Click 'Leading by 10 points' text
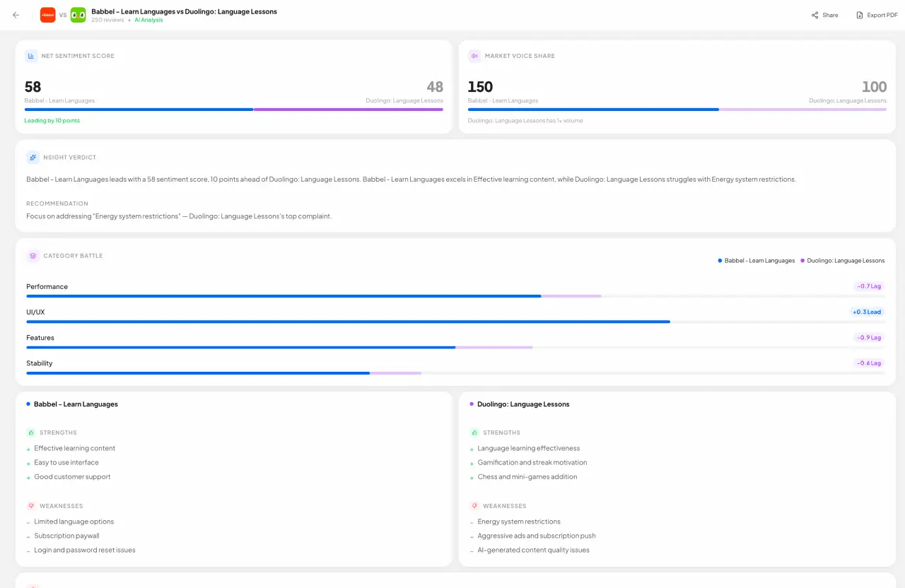Screen dimensions: 905x588 [52, 121]
